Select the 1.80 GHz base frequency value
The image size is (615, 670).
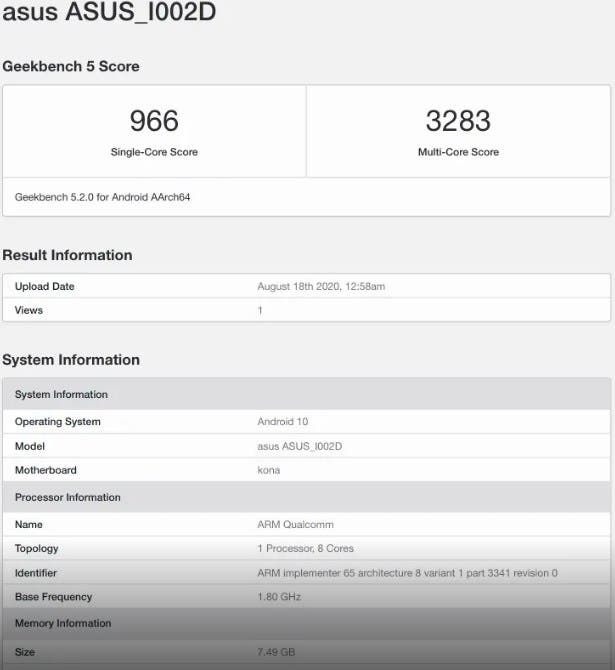(x=280, y=597)
